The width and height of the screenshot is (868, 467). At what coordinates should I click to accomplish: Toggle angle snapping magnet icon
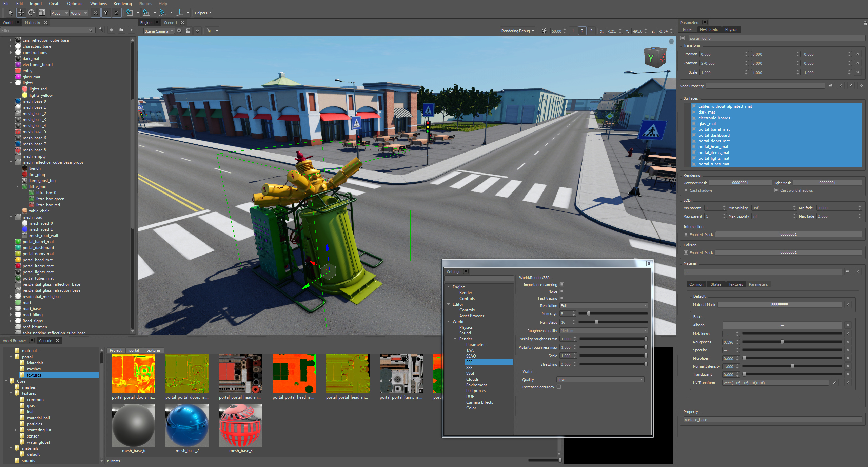coord(146,13)
